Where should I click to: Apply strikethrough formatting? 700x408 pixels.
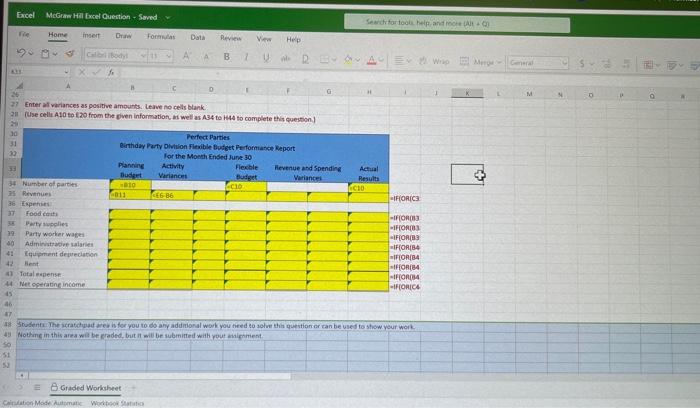pos(285,58)
